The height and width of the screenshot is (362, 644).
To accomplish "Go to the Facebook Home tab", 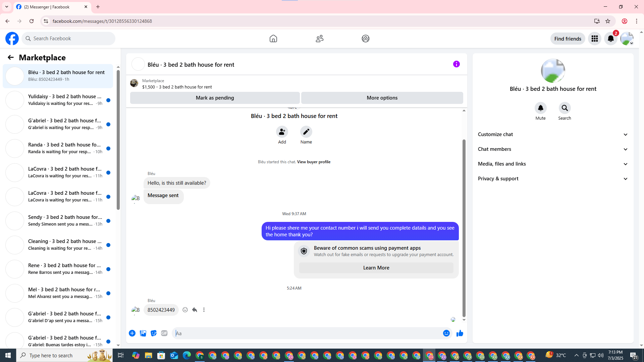I will point(273,39).
